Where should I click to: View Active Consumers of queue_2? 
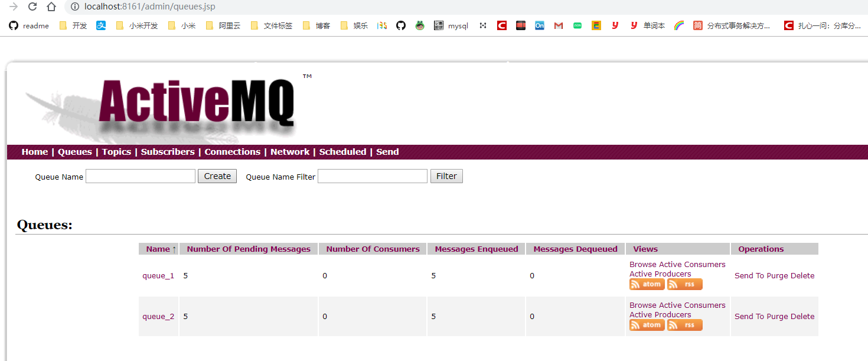[692, 305]
